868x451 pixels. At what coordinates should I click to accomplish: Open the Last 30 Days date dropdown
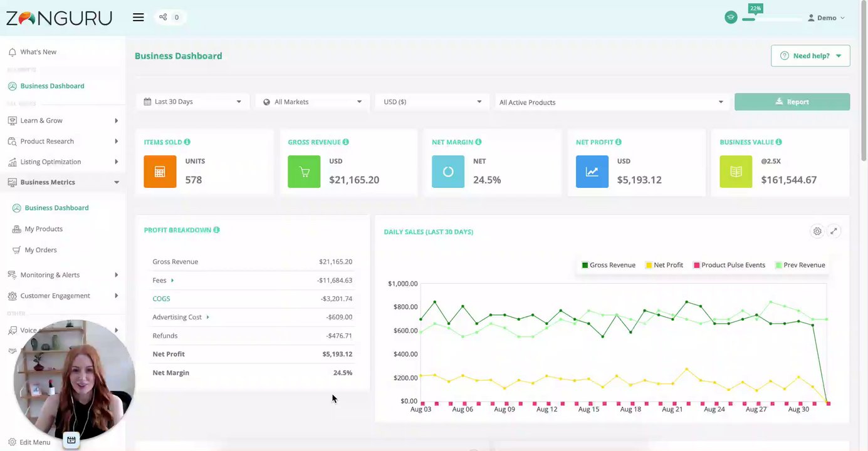pos(192,101)
